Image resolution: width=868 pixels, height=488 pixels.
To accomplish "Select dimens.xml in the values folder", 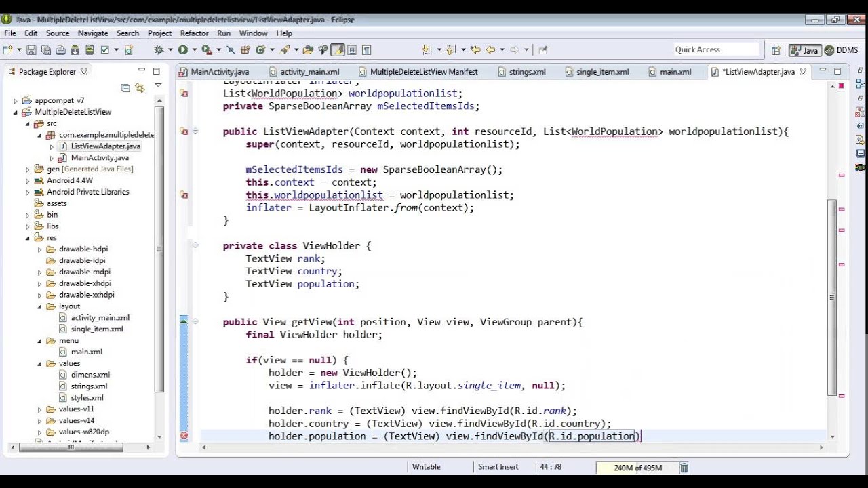I will click(90, 375).
